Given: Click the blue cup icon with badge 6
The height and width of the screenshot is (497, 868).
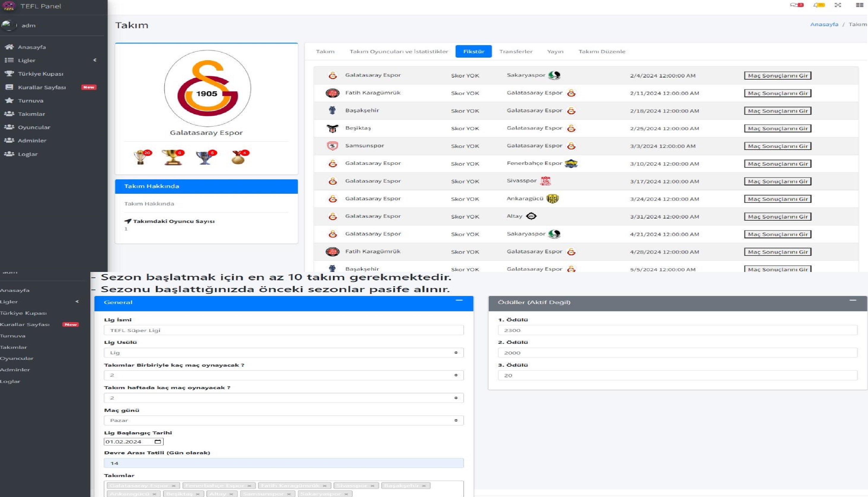Looking at the screenshot, I should pyautogui.click(x=205, y=157).
